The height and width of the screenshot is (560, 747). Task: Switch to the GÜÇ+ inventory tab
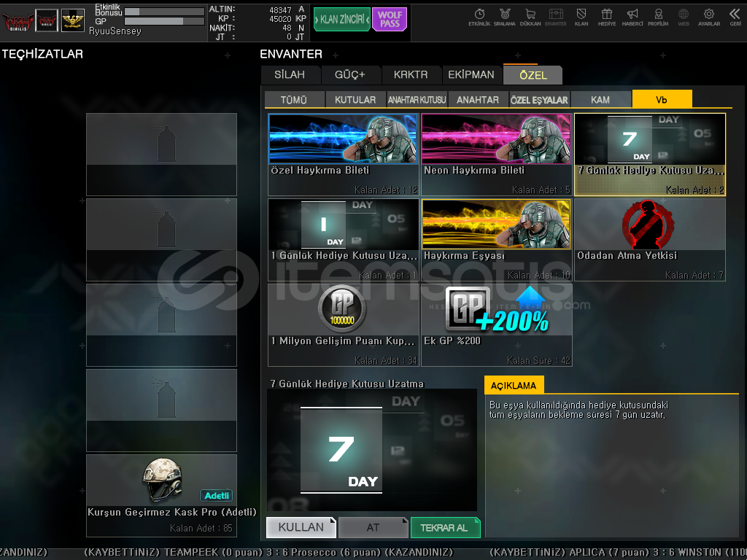point(349,75)
